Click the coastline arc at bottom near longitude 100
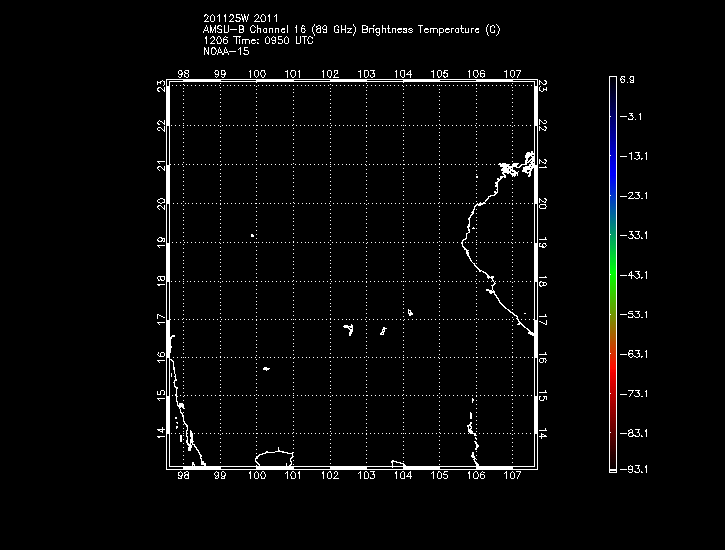 pos(273,455)
